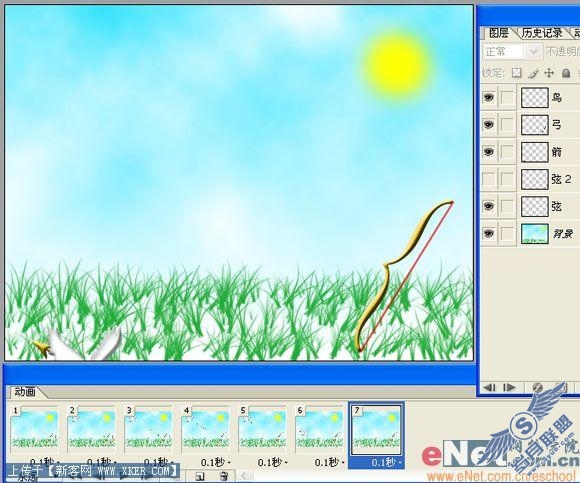Image resolution: width=580 pixels, height=483 pixels.
Task: Click the lock position move icon
Action: click(x=549, y=73)
